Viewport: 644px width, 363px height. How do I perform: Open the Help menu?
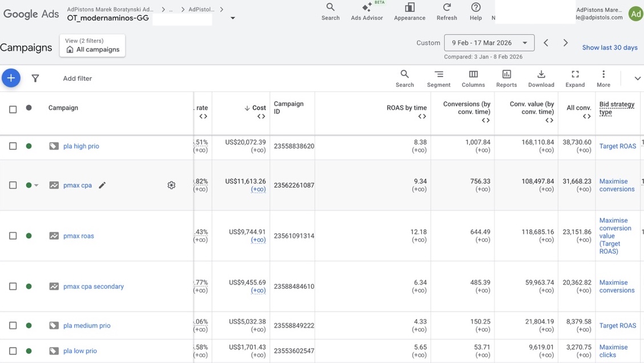pyautogui.click(x=476, y=11)
